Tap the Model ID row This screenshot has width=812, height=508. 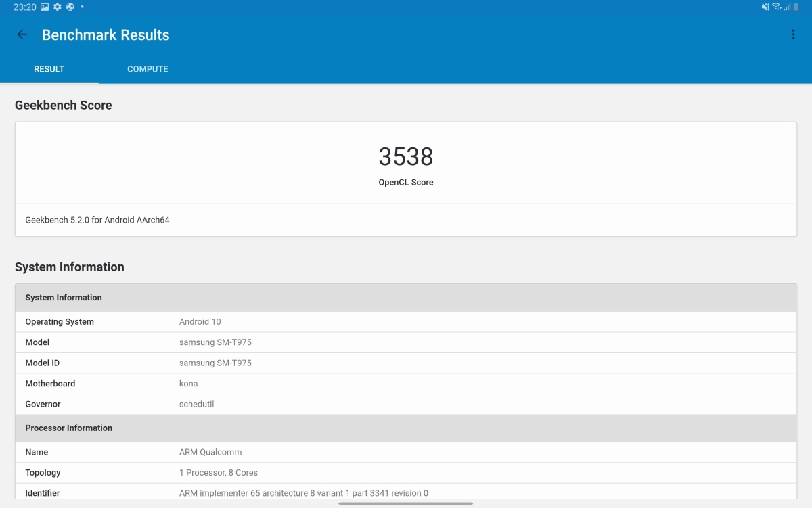(x=406, y=363)
